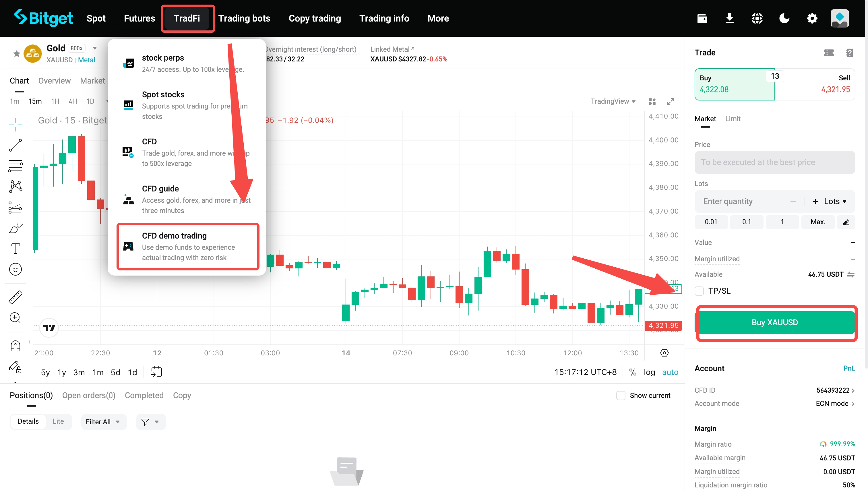Screen dimensions: 868x492
Task: Open the go-to-date calendar icon
Action: click(156, 372)
